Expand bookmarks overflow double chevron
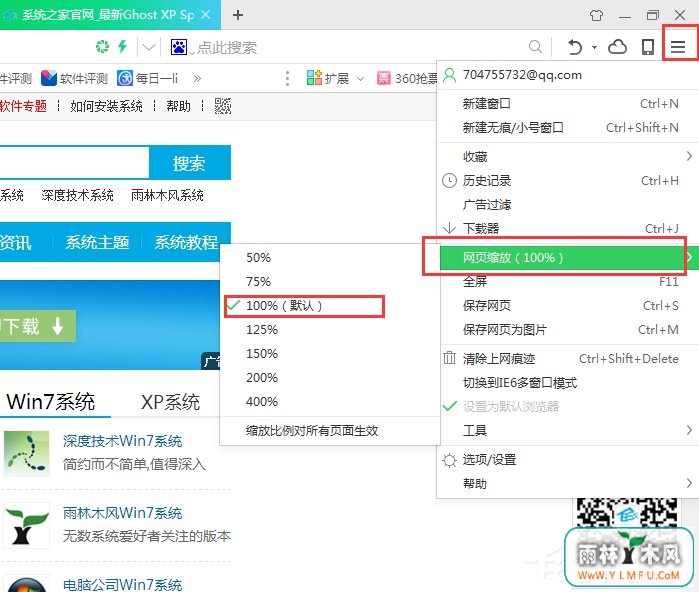 pos(197,78)
